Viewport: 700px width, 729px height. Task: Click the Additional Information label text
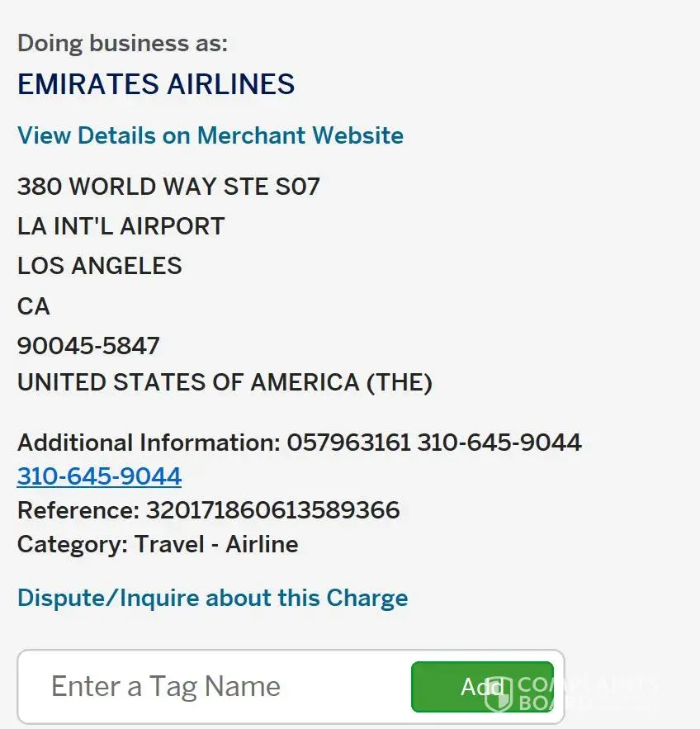point(149,443)
